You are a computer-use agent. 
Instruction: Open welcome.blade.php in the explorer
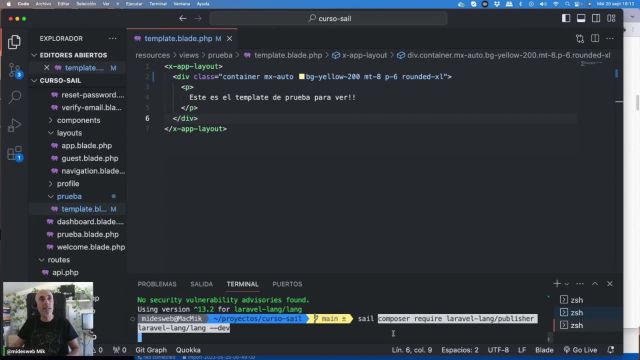coord(90,247)
